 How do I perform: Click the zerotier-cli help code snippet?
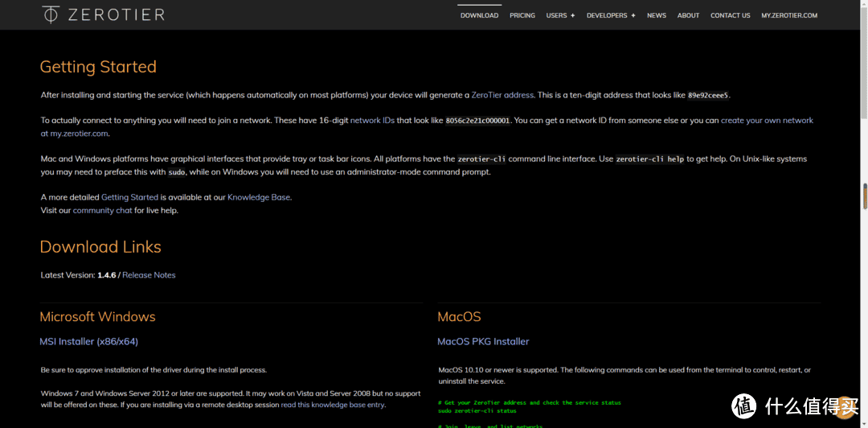(x=650, y=159)
